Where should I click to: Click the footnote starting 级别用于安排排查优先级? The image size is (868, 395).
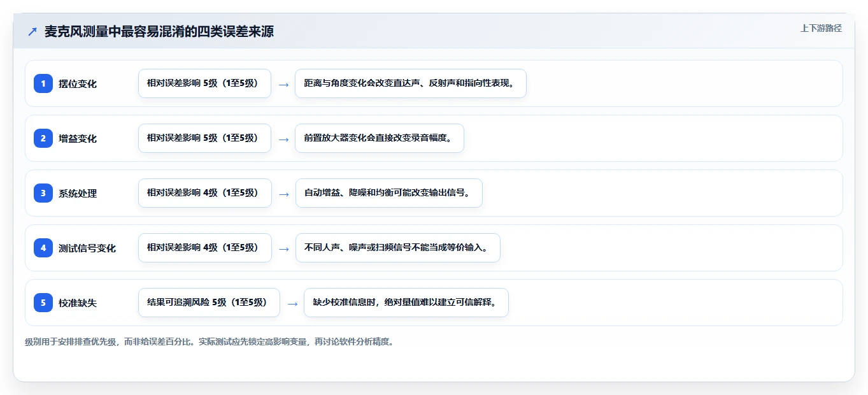[210, 341]
